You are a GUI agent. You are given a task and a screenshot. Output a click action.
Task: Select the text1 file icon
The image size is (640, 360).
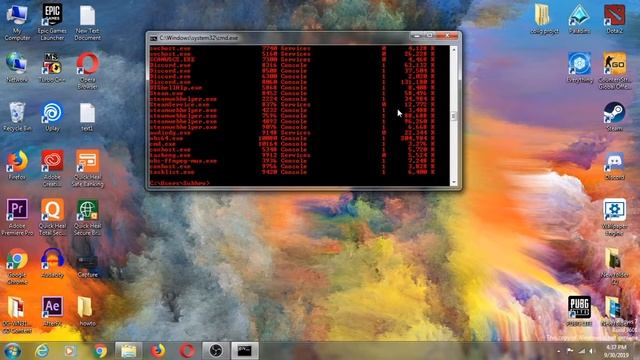(x=87, y=116)
